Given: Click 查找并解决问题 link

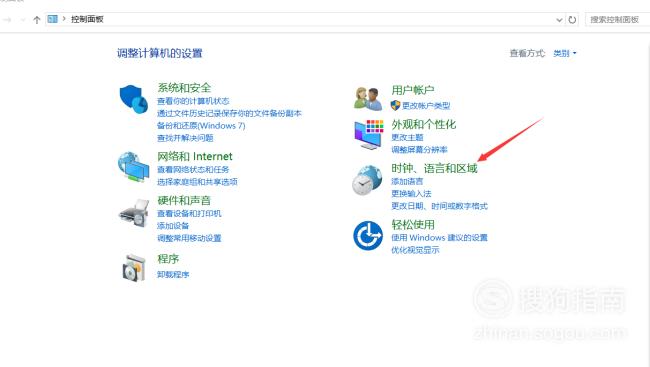Looking at the screenshot, I should coord(185,138).
